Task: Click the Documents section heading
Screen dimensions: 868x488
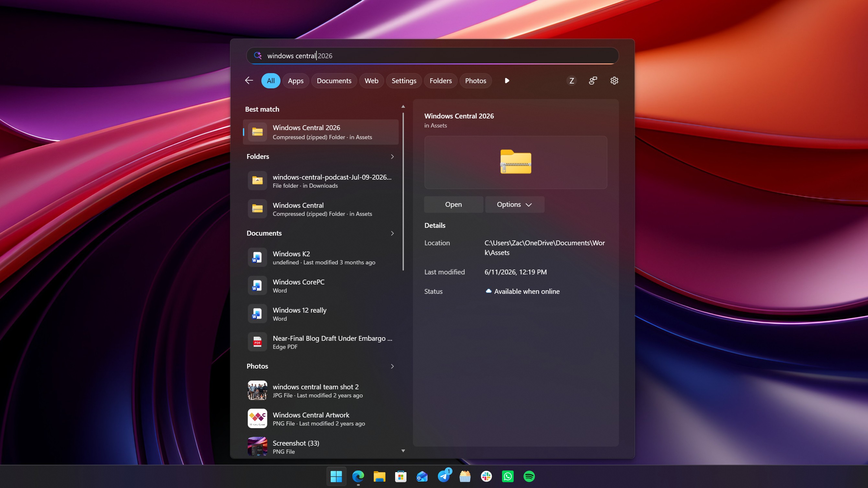Action: tap(264, 233)
